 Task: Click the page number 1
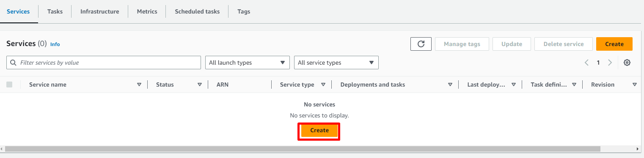[x=598, y=63]
